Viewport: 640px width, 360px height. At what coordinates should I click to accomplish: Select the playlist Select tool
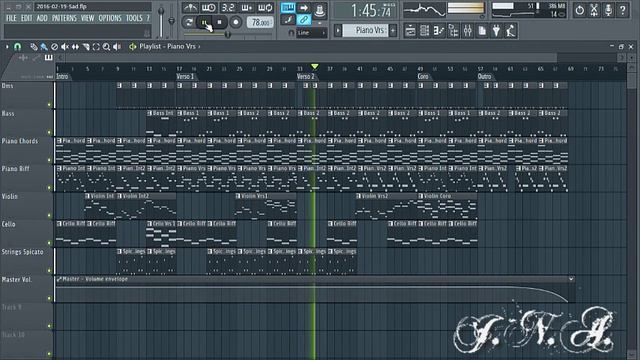coord(96,47)
